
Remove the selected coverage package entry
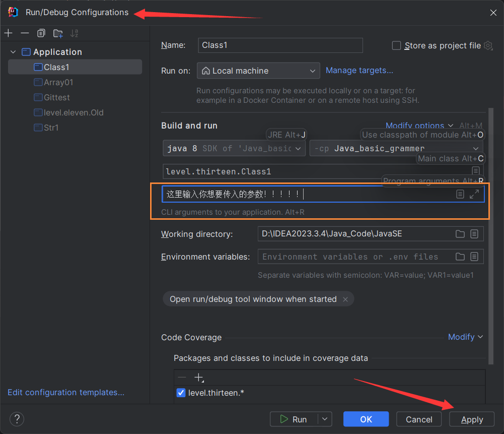[182, 378]
